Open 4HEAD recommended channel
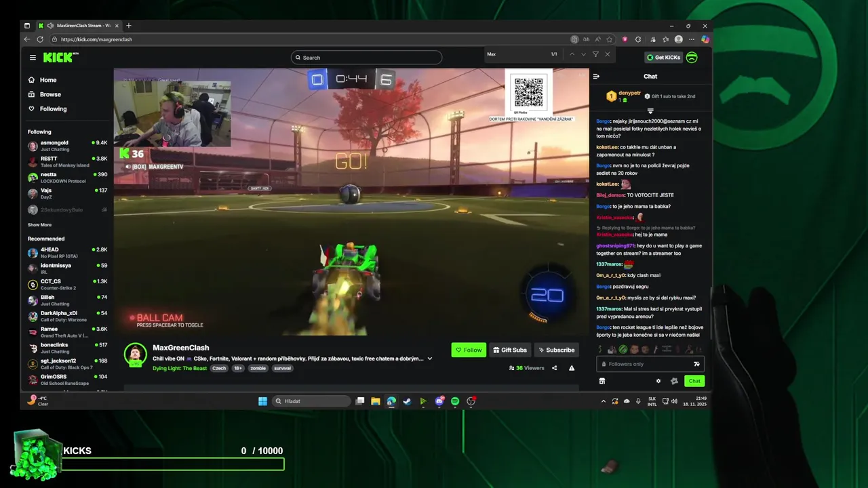This screenshot has height=488, width=868. point(67,253)
